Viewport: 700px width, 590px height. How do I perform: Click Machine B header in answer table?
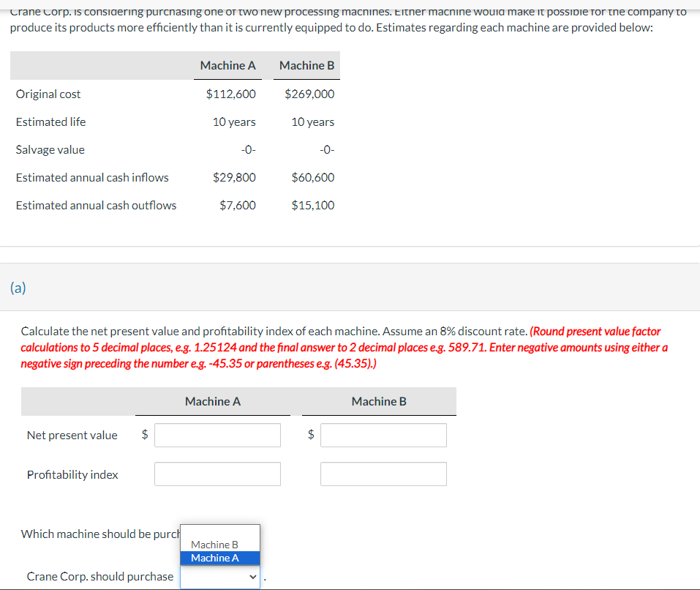[379, 402]
